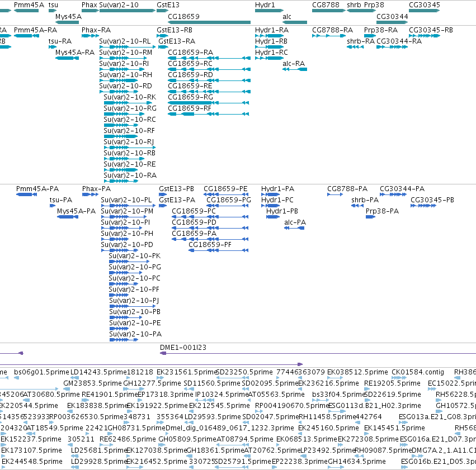Select the CG18659-RA transcript label
476x470 pixels.
pos(191,53)
